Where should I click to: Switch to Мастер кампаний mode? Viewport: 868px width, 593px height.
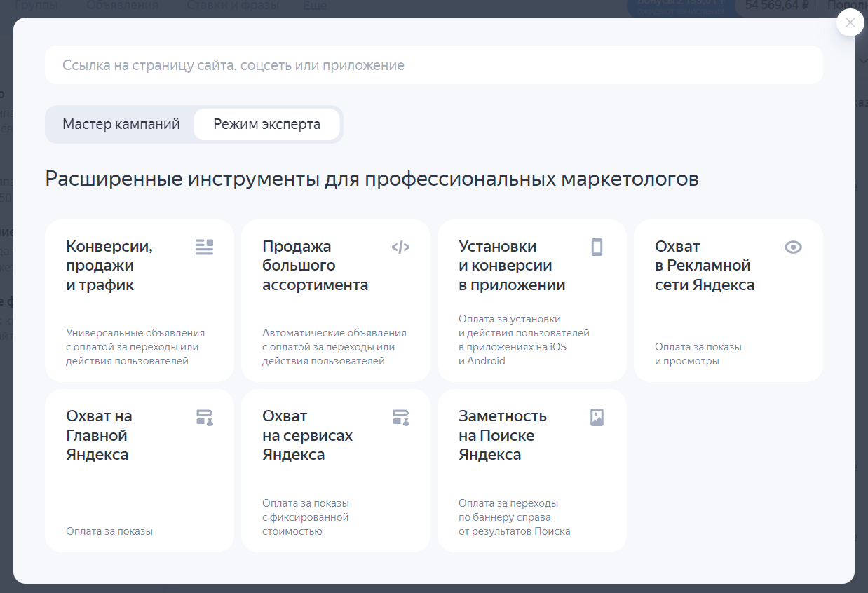tap(121, 124)
